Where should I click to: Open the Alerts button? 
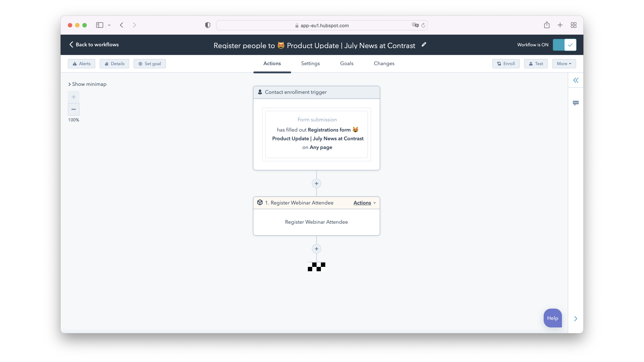(82, 64)
